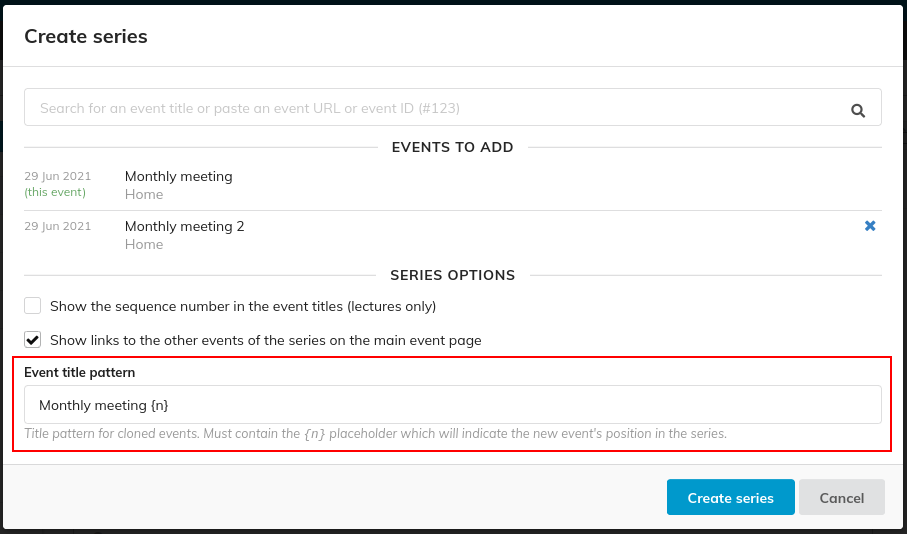907x534 pixels.
Task: Click the 'Create series' dialog heading
Action: 86,36
